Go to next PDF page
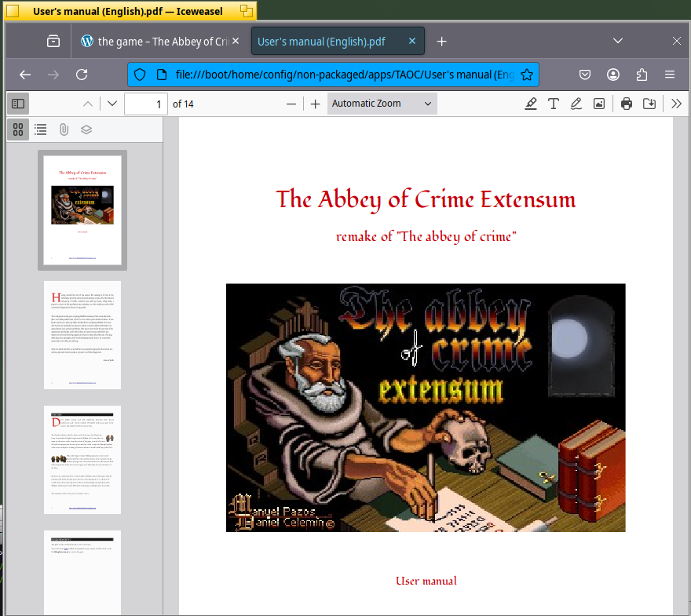The width and height of the screenshot is (691, 616). [112, 104]
